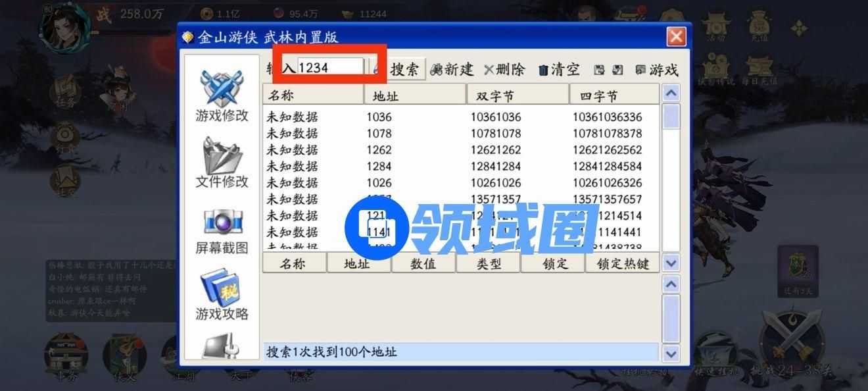Click the 新建 toolbar button
Viewport: 868px width, 391px height.
[452, 70]
